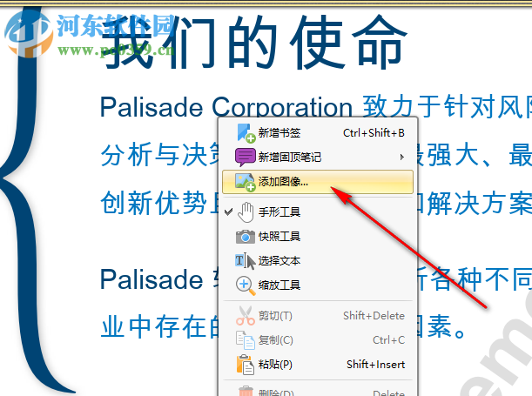Click the Hand Tool icon

[246, 212]
